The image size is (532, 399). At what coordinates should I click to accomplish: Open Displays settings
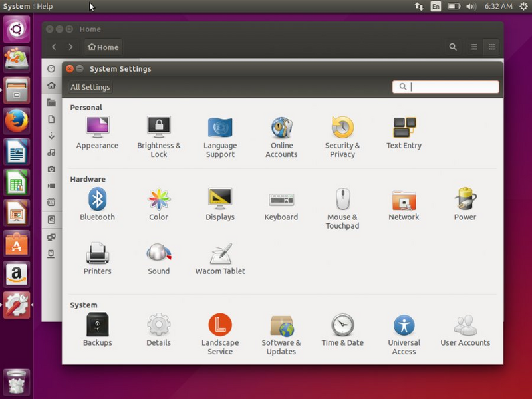(220, 201)
